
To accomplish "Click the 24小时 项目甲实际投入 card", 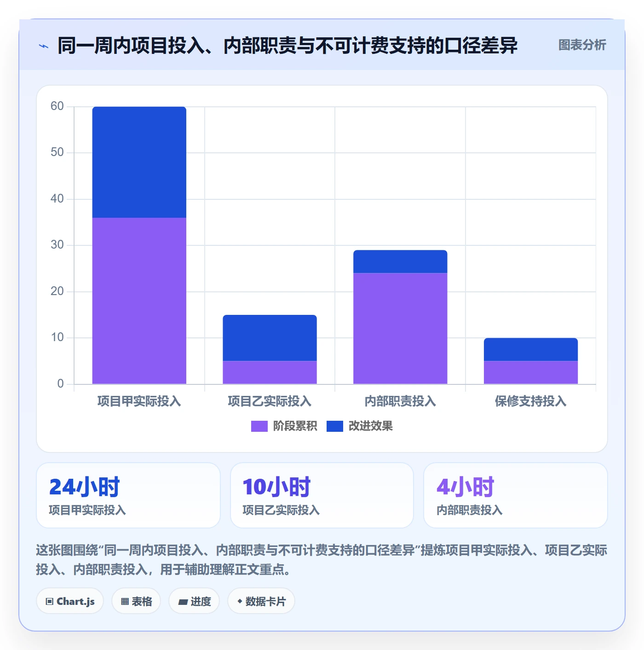I will [128, 495].
